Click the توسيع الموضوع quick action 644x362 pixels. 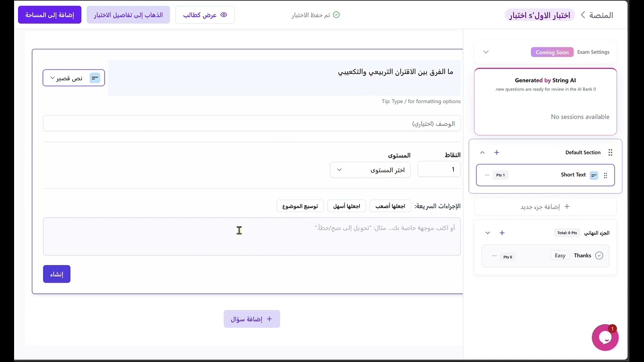pyautogui.click(x=300, y=206)
